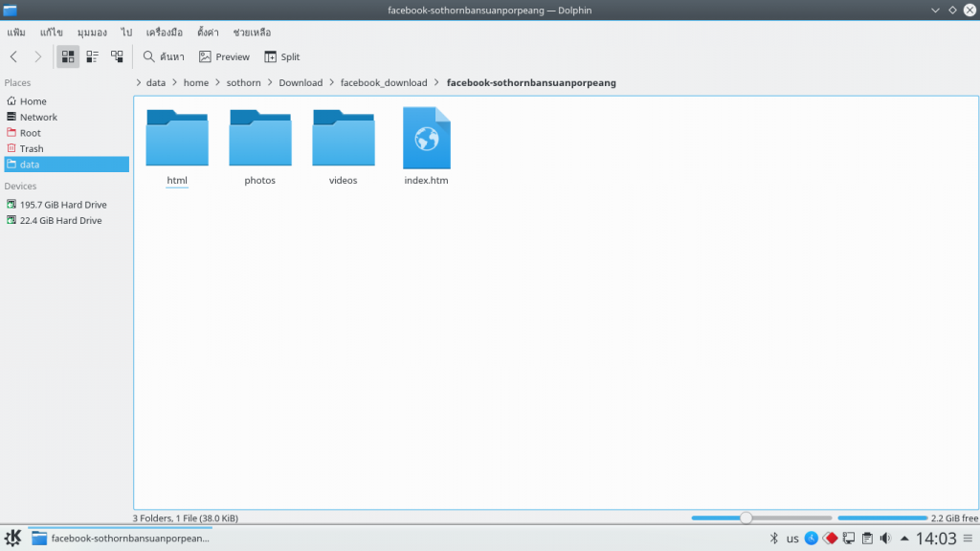Open the Go (ไป) menu

coord(127,33)
